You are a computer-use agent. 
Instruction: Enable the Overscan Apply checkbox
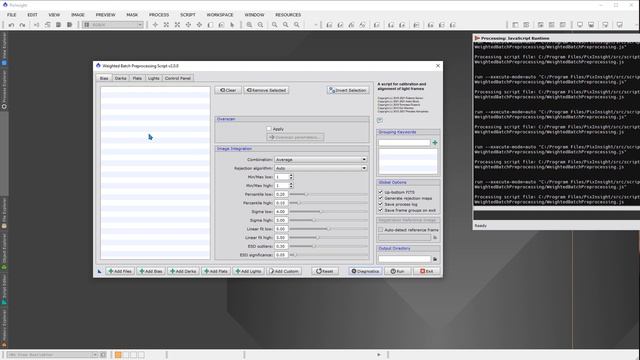(269, 129)
